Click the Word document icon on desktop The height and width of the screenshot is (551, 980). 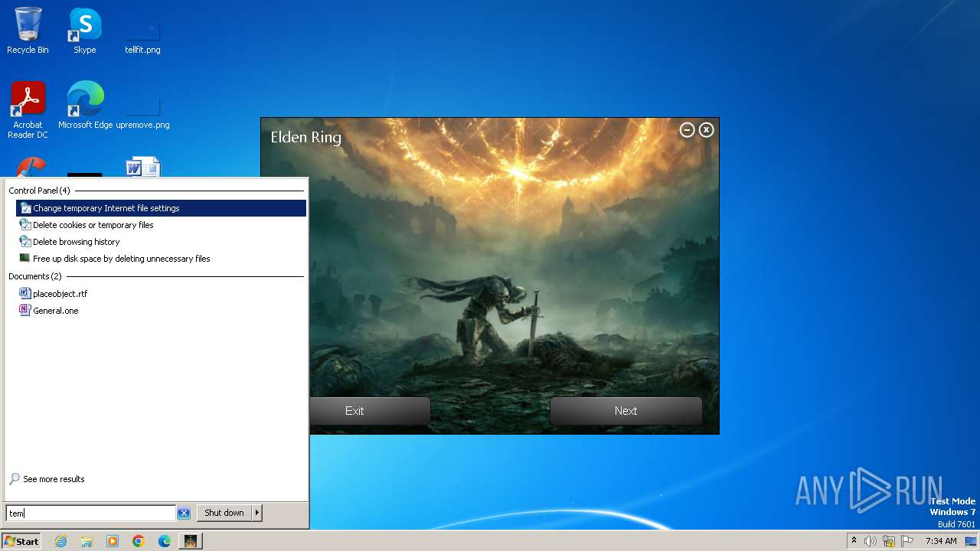[142, 167]
